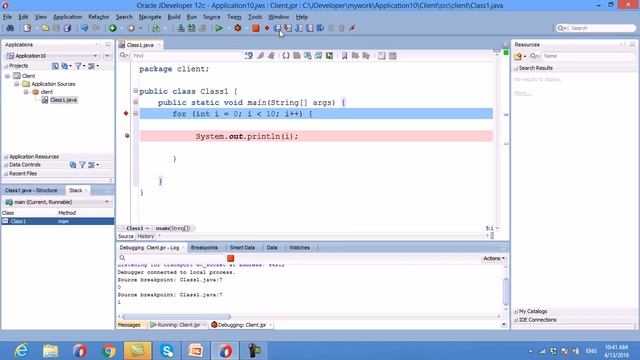Switch to the Smart Data tab
640x360 pixels.
tap(242, 248)
